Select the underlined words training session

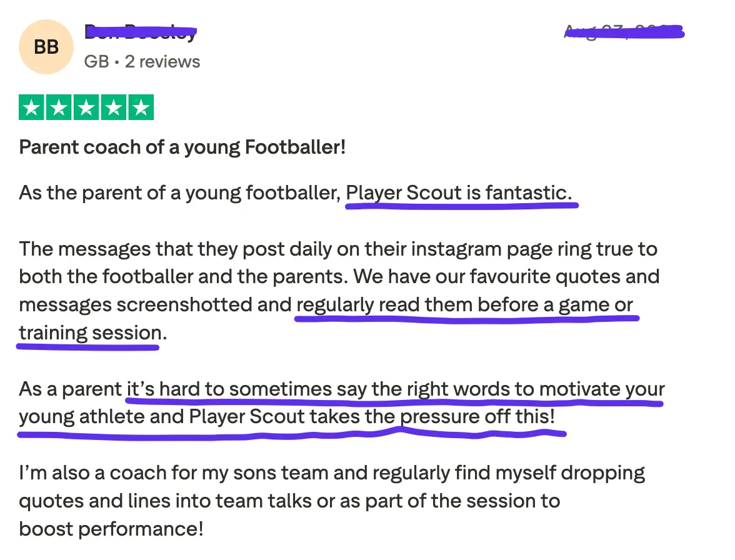pyautogui.click(x=91, y=333)
